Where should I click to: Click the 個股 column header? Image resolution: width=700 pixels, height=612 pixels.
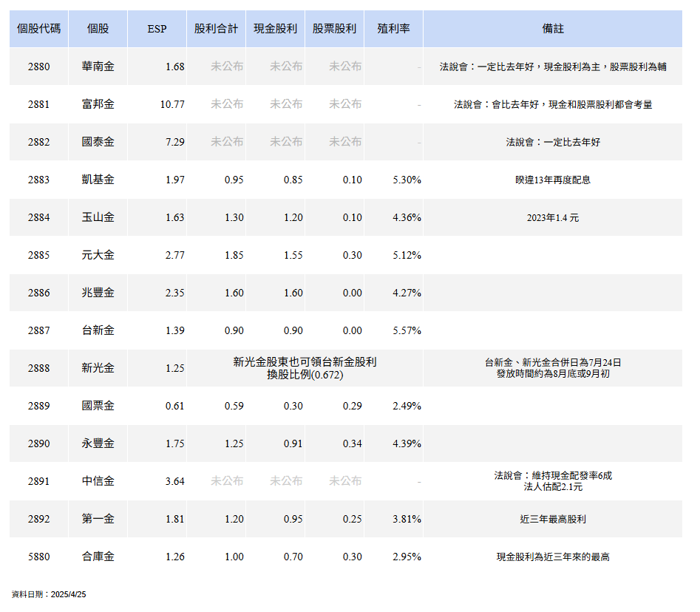coord(98,29)
